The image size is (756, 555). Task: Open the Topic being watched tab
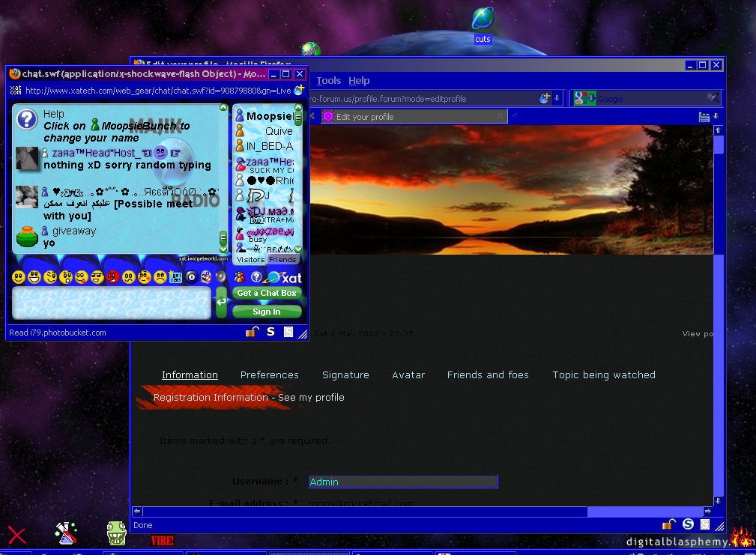[x=604, y=374]
